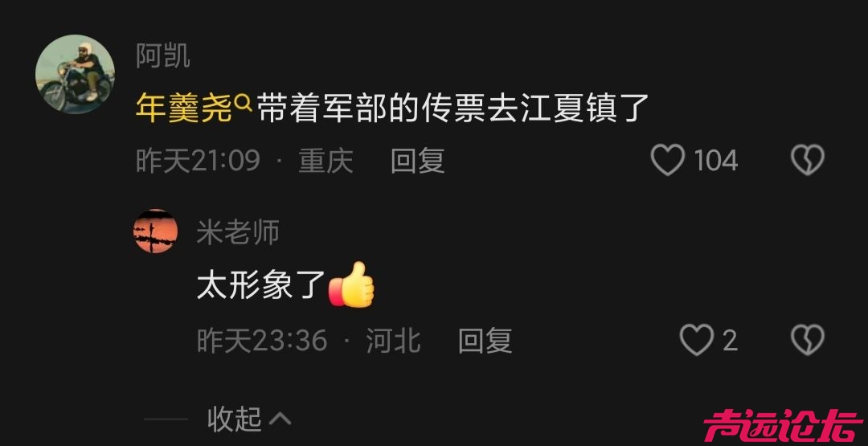This screenshot has width=868, height=446.
Task: Open 米老师's sunset avatar profile
Action: pyautogui.click(x=156, y=231)
